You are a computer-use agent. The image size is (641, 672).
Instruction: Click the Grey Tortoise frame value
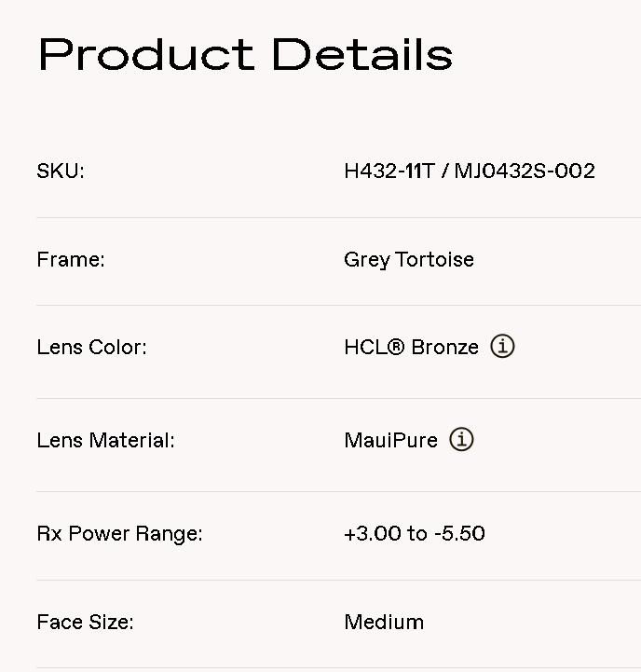pos(409,260)
